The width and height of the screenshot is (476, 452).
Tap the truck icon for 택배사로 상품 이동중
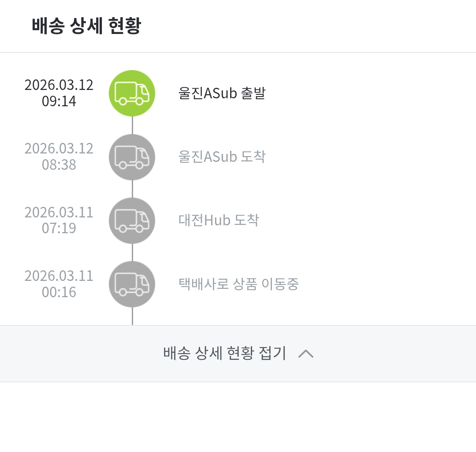(132, 284)
